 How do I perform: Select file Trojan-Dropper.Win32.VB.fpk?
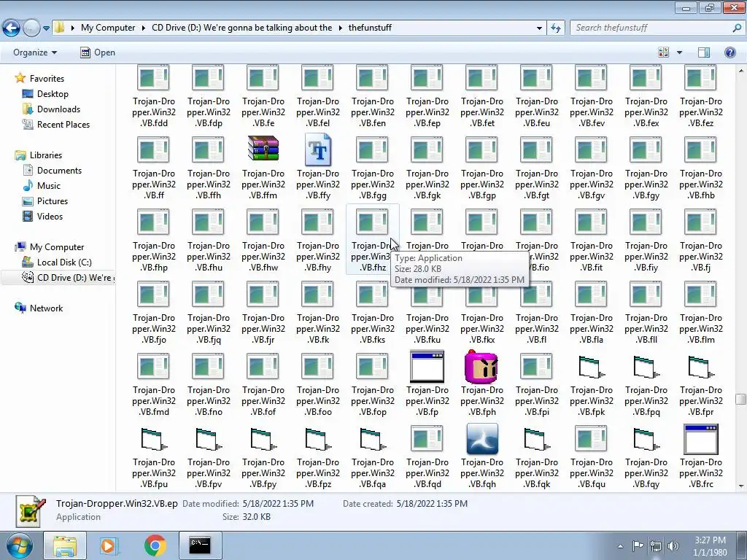click(591, 385)
